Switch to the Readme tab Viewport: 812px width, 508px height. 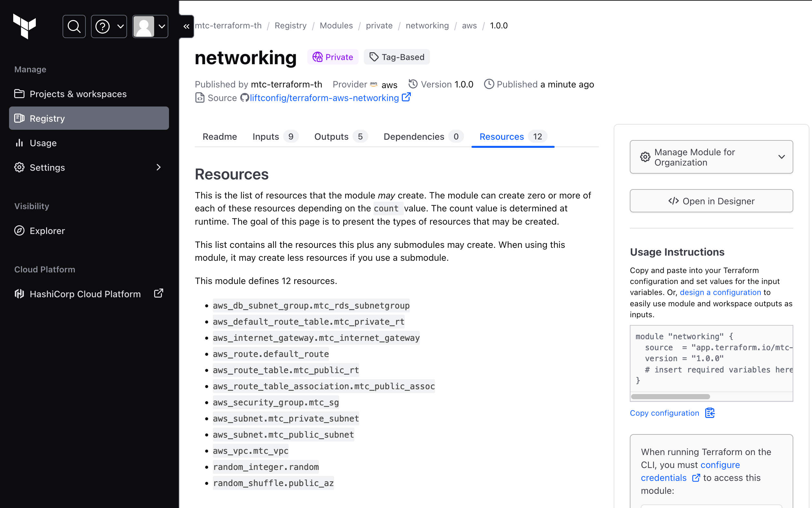[220, 137]
